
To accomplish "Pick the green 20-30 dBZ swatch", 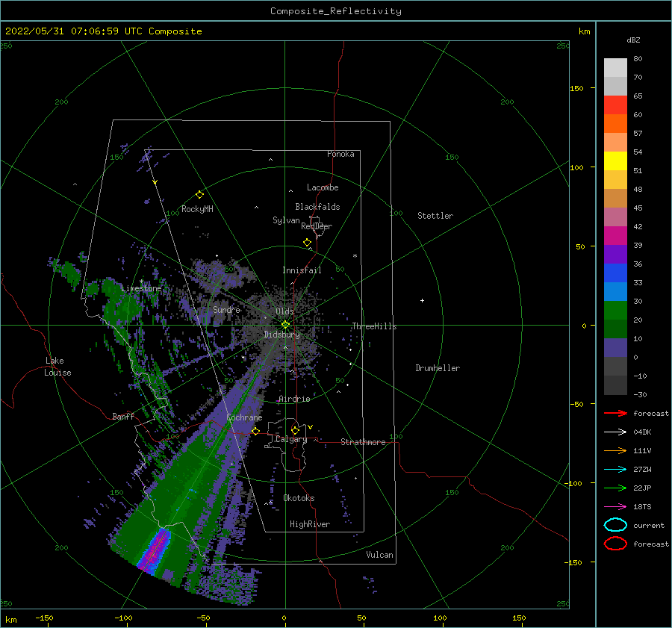I will [x=615, y=311].
